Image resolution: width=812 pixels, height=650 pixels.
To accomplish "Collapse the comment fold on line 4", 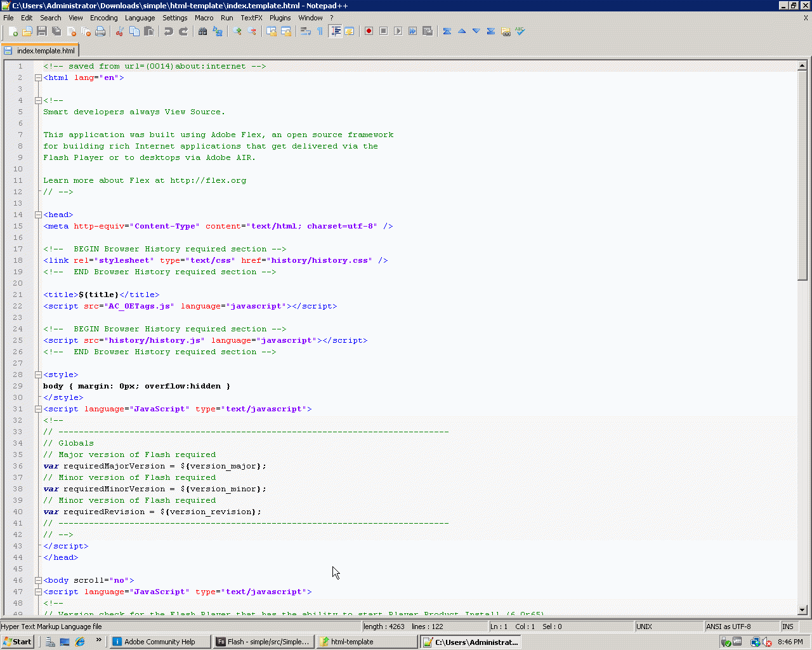I will click(x=38, y=100).
